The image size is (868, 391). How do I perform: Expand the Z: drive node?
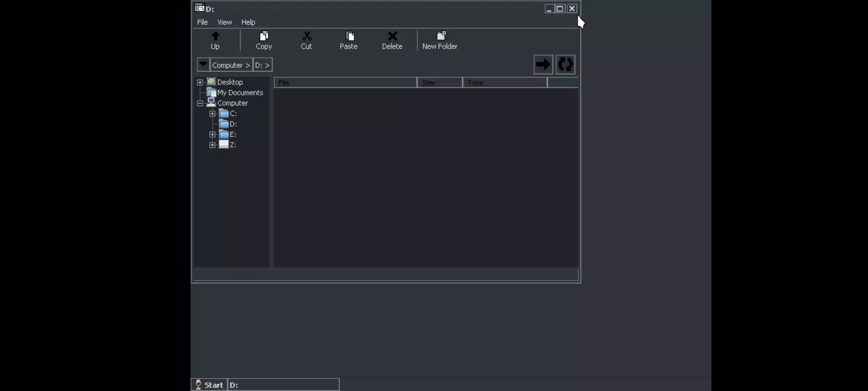pyautogui.click(x=212, y=145)
